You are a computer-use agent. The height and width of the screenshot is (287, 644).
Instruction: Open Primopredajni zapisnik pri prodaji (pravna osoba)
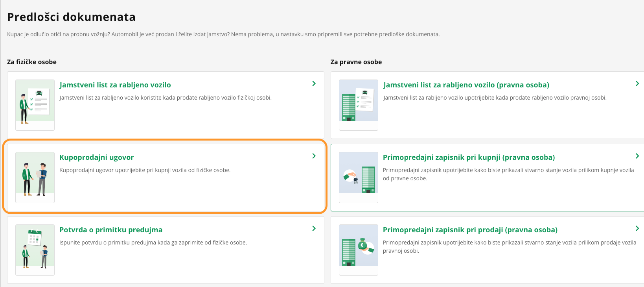coord(470,230)
